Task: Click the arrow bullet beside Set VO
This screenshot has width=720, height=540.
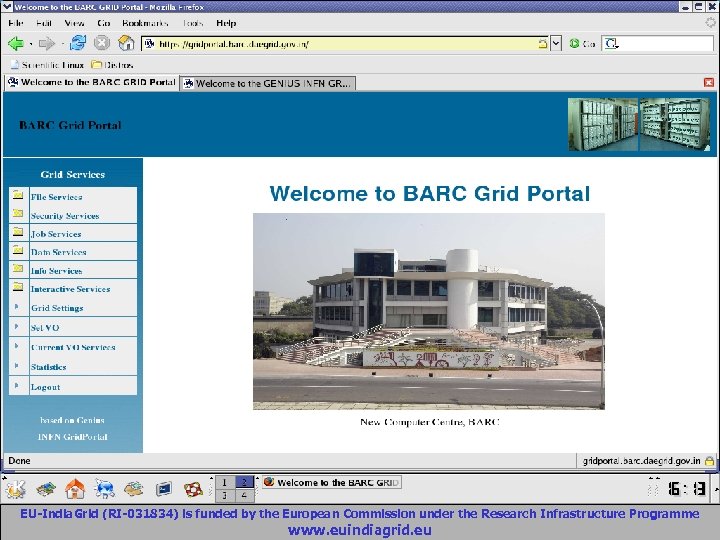Action: coord(17,326)
